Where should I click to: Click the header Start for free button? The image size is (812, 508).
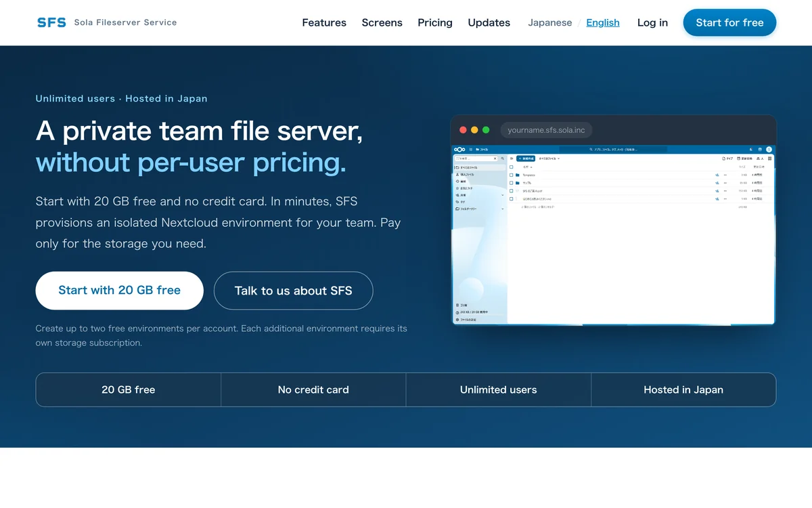pyautogui.click(x=729, y=22)
